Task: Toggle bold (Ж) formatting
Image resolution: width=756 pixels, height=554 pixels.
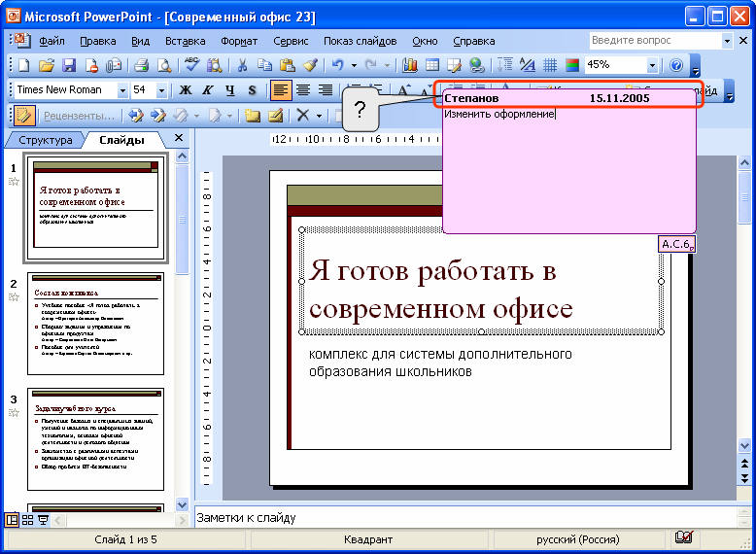Action: tap(186, 90)
